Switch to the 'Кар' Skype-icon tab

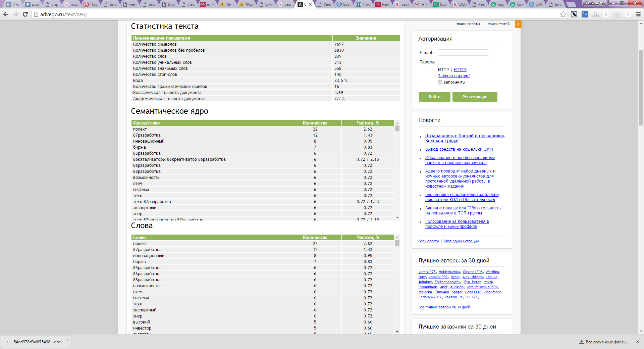(498, 4)
